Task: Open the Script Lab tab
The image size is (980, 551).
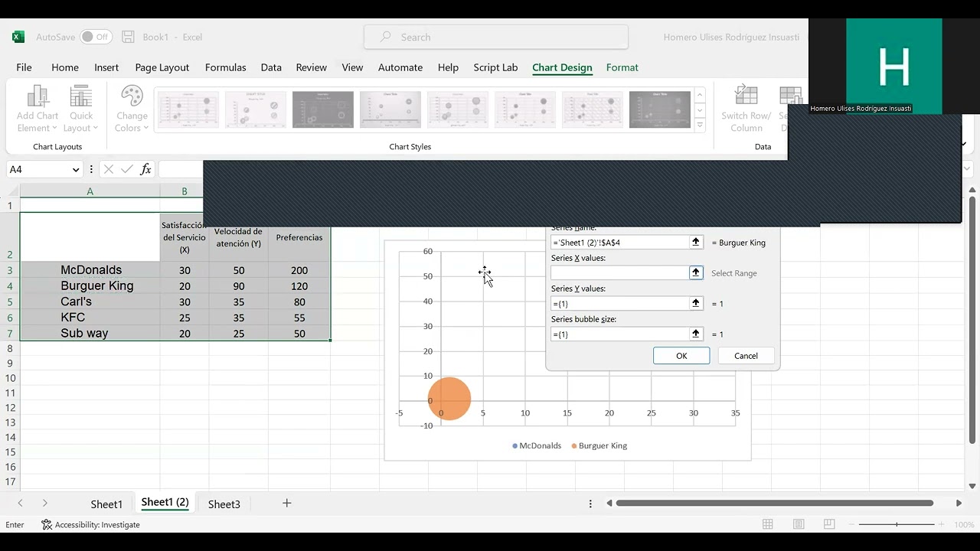Action: tap(495, 67)
